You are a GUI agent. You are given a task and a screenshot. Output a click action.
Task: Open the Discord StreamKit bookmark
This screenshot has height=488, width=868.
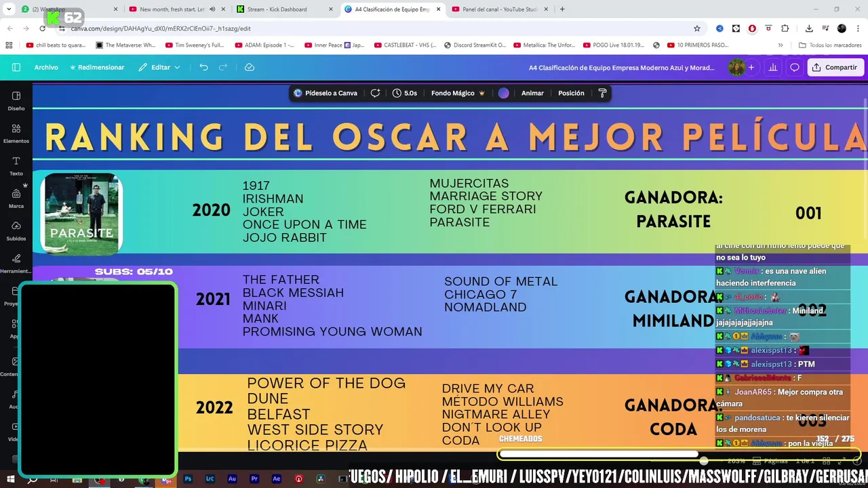[475, 45]
